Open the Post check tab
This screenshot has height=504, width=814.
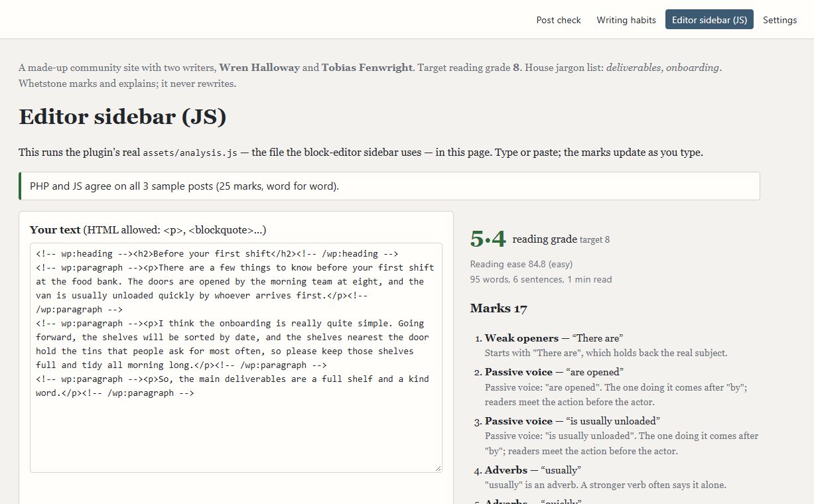559,20
